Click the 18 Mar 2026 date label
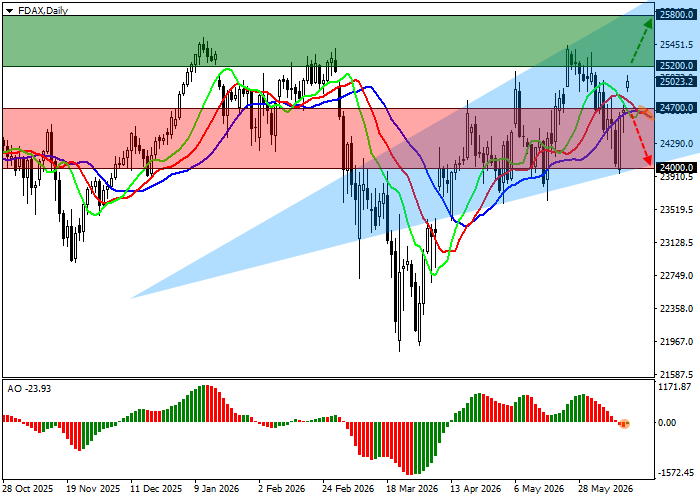700x500 pixels. pos(412,489)
